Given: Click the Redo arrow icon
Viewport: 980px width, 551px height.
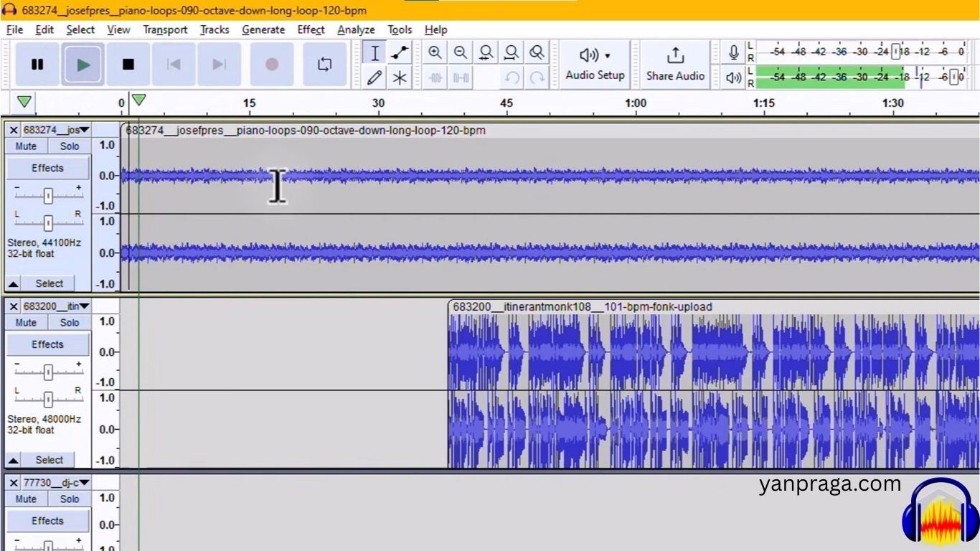Looking at the screenshot, I should (x=537, y=77).
